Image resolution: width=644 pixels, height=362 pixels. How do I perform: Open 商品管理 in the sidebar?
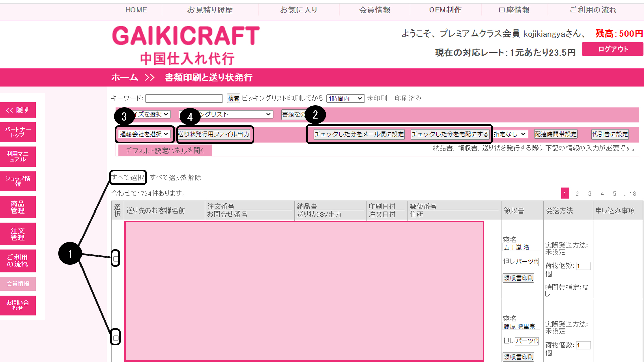[18, 207]
